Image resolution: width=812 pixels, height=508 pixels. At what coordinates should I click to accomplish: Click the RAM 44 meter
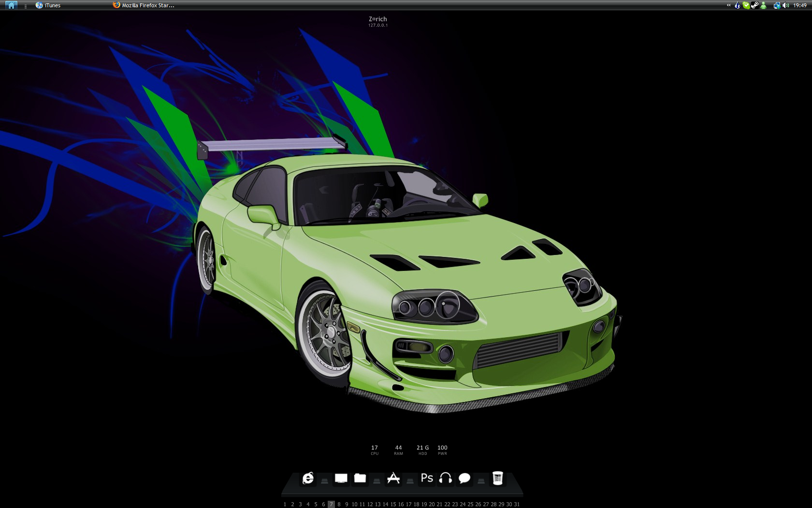(398, 450)
